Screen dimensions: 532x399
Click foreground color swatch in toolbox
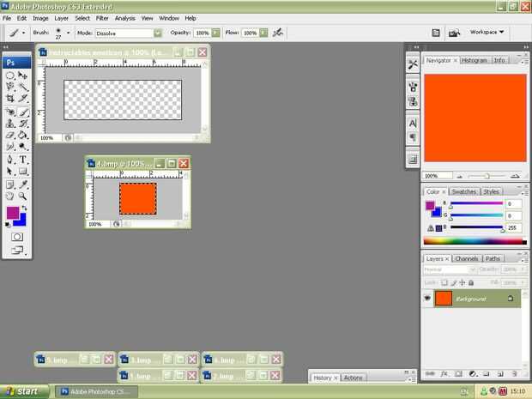(x=13, y=213)
